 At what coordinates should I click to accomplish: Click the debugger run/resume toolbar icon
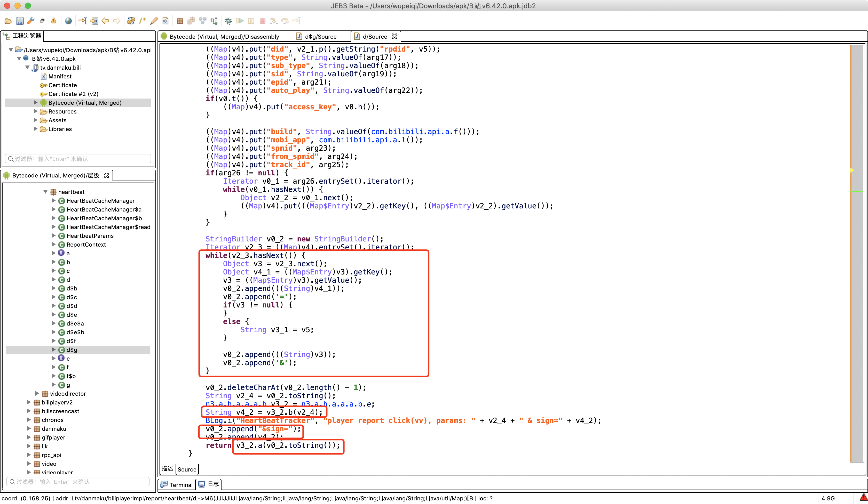click(x=240, y=21)
